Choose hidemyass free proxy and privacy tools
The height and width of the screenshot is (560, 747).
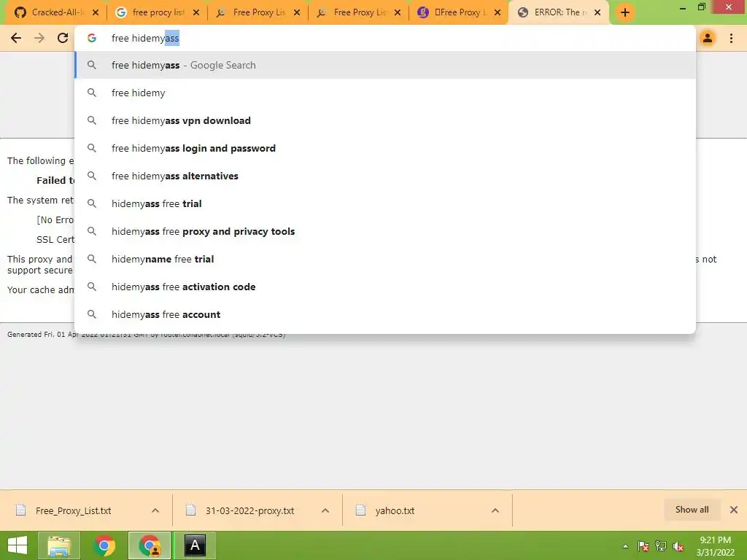385,231
